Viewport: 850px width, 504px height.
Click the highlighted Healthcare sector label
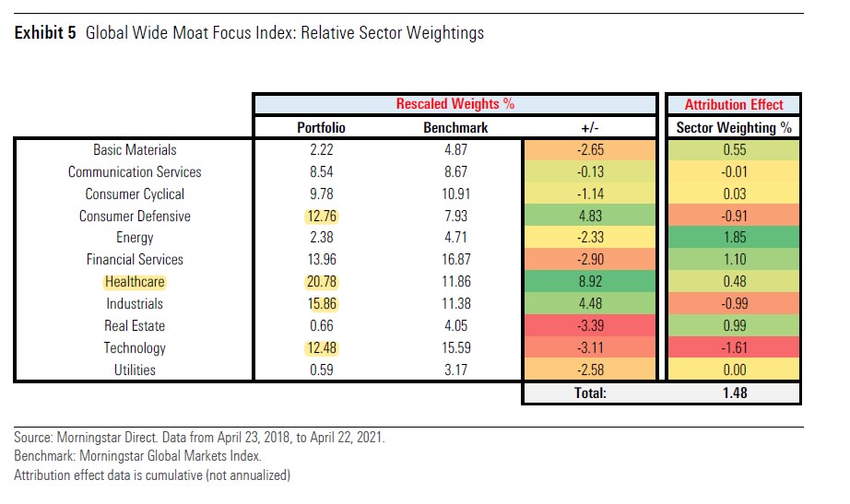tap(136, 282)
